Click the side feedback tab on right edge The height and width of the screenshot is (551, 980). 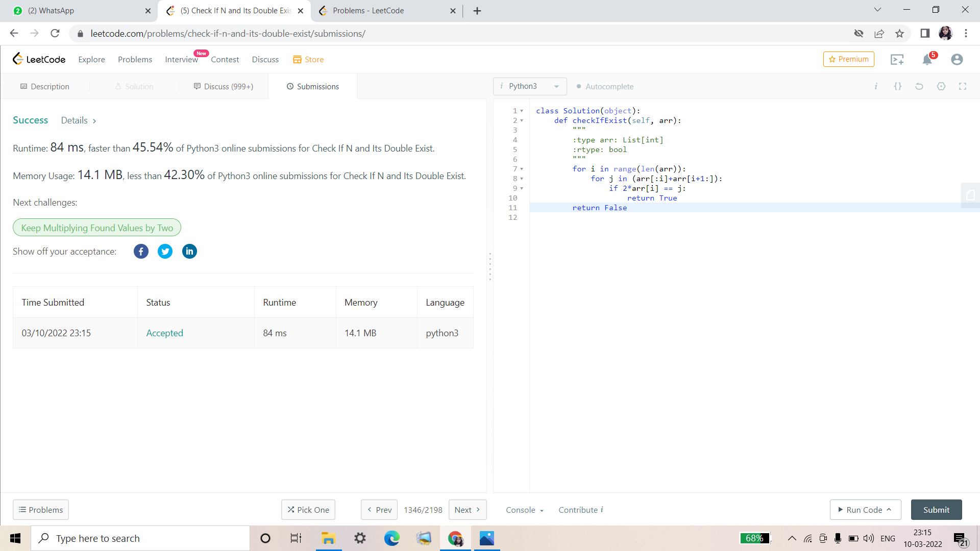click(x=970, y=195)
